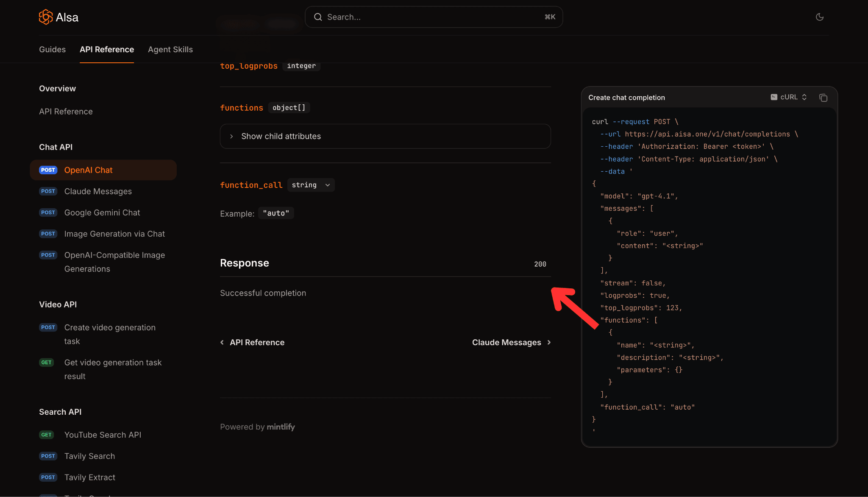Click the Video API section heading
The height and width of the screenshot is (497, 868).
58,304
